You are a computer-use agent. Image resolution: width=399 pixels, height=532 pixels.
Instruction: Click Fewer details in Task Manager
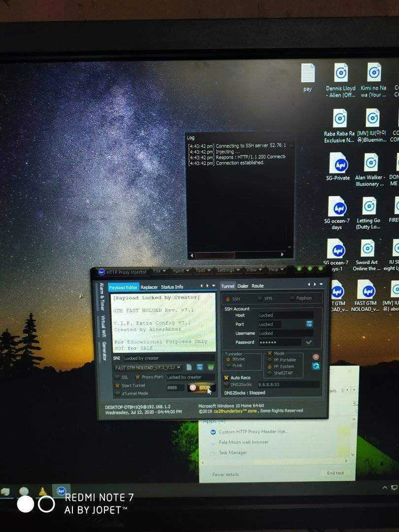point(225,474)
